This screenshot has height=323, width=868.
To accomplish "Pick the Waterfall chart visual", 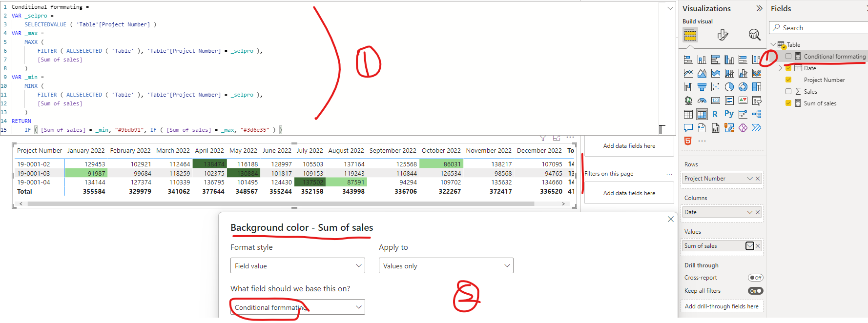I will click(688, 87).
